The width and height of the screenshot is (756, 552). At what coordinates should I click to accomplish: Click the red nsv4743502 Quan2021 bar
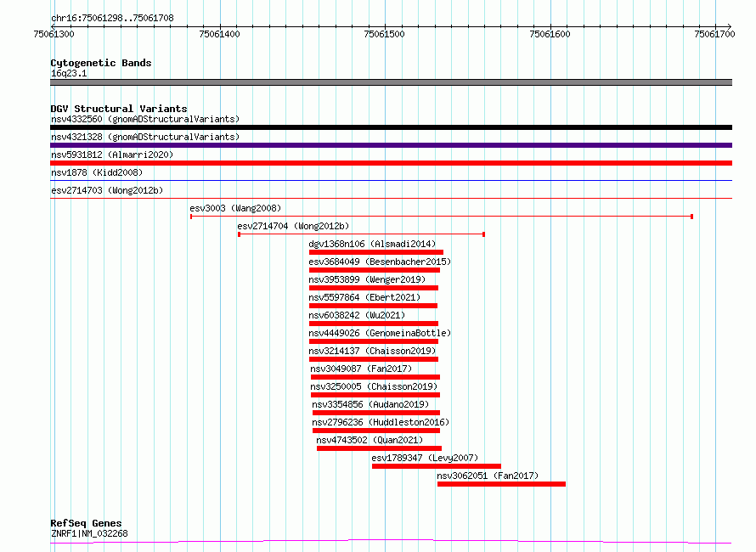(x=379, y=448)
